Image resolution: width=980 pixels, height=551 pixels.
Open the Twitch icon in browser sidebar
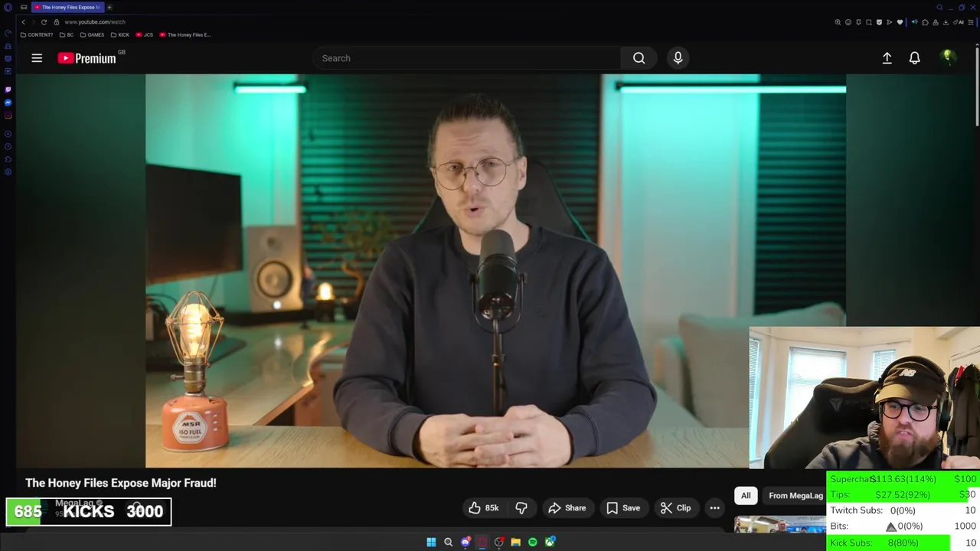click(8, 90)
